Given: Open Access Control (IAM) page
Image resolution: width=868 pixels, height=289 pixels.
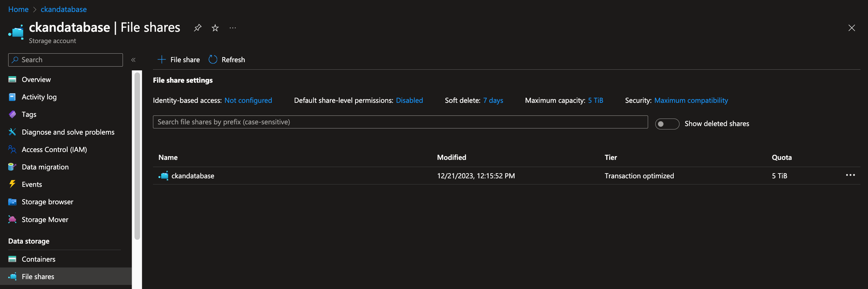Looking at the screenshot, I should tap(54, 149).
